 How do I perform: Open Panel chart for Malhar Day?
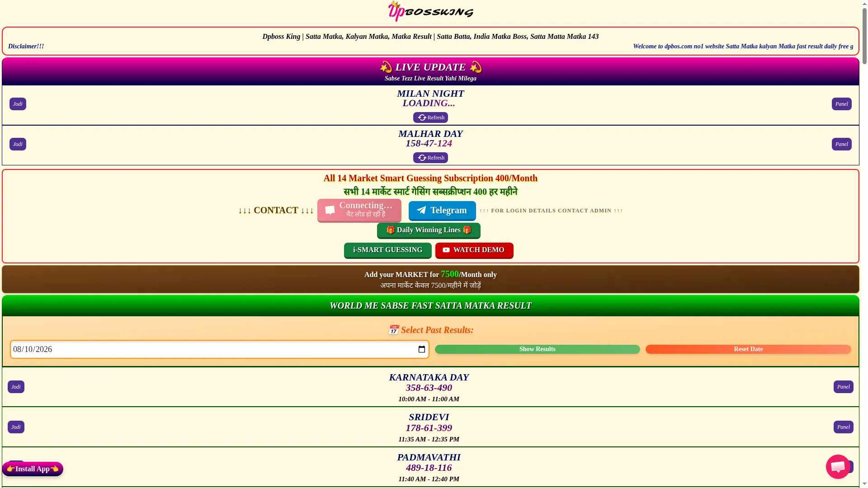click(x=841, y=144)
